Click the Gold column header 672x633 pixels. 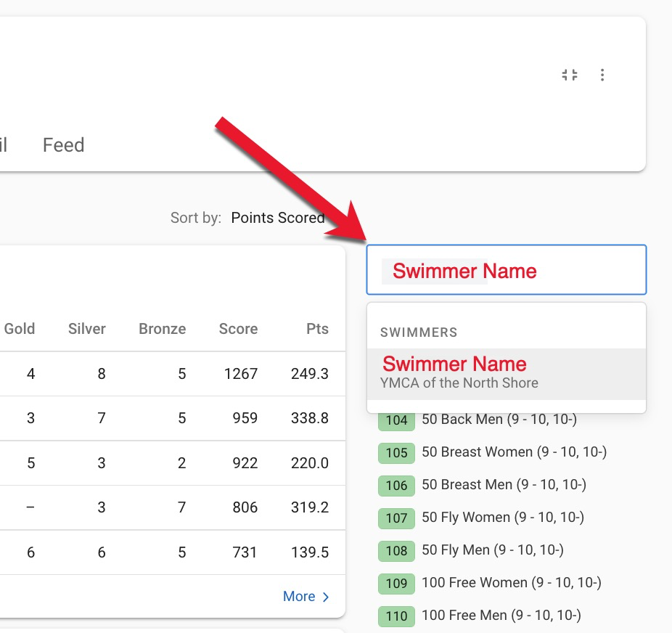click(20, 329)
